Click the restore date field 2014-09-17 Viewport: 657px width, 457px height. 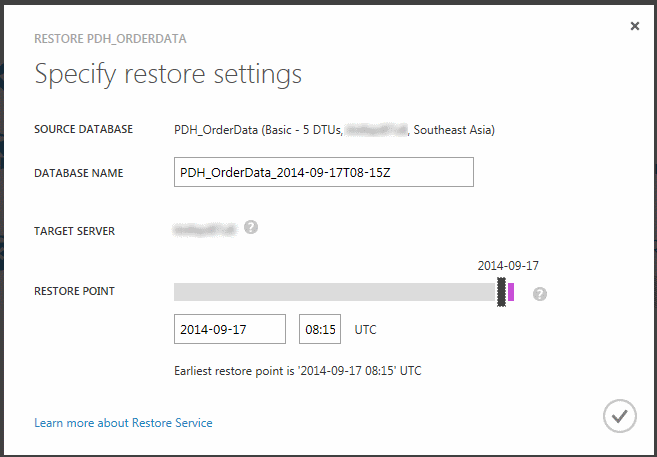[229, 329]
